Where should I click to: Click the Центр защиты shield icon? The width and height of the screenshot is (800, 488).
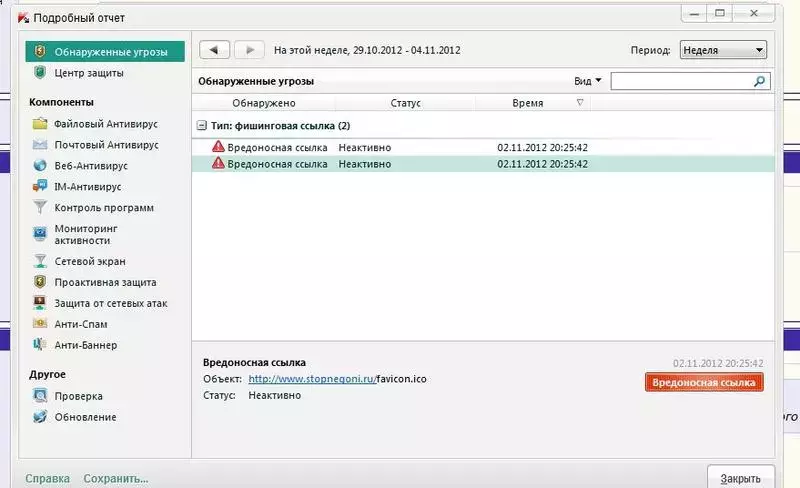40,72
